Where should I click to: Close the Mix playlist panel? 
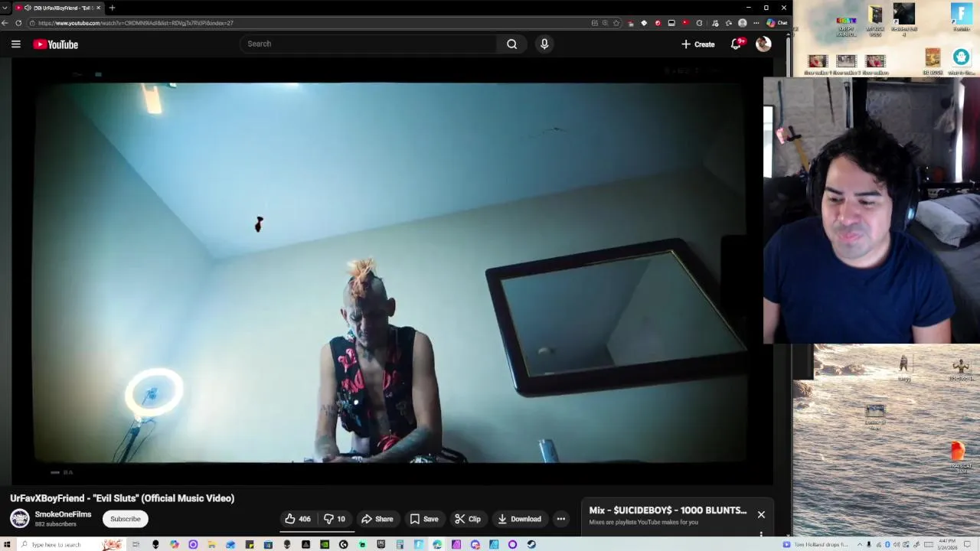761,514
